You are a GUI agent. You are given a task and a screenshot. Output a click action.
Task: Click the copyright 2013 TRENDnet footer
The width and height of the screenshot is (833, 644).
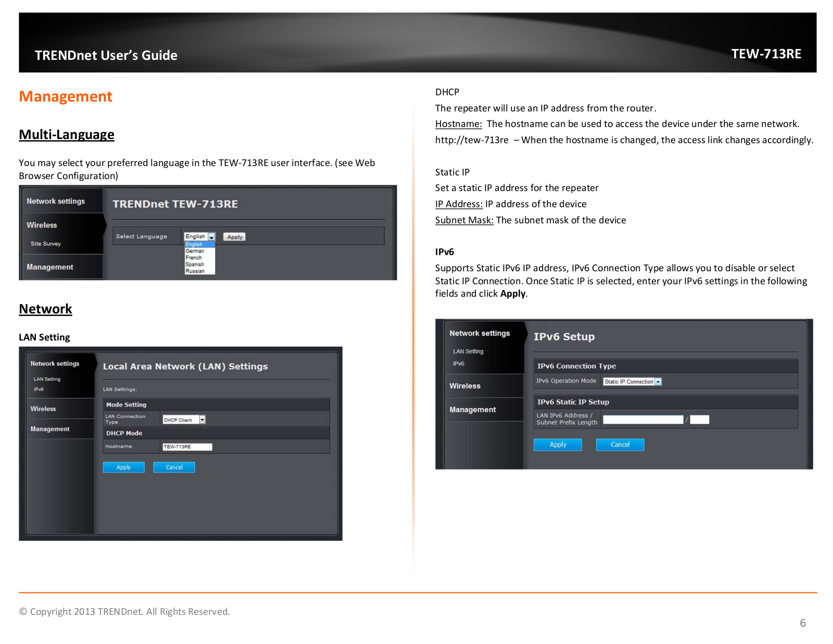(x=124, y=611)
